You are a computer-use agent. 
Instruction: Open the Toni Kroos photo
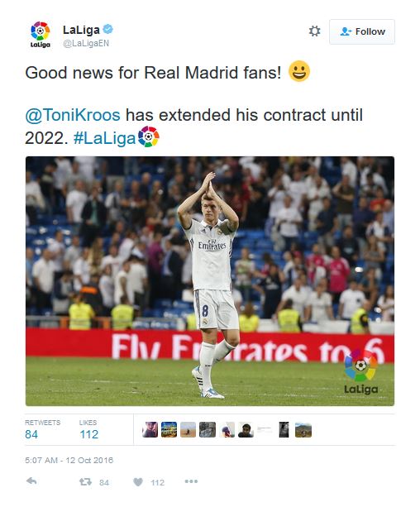pos(210,281)
